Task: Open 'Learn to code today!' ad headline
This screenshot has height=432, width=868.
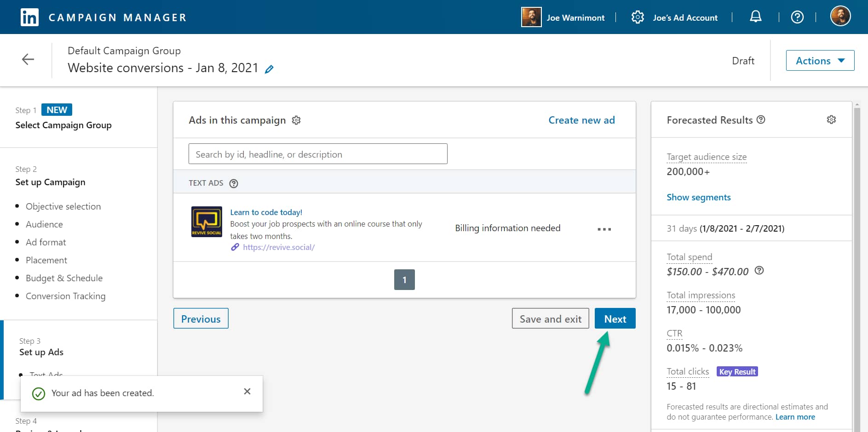Action: point(266,212)
